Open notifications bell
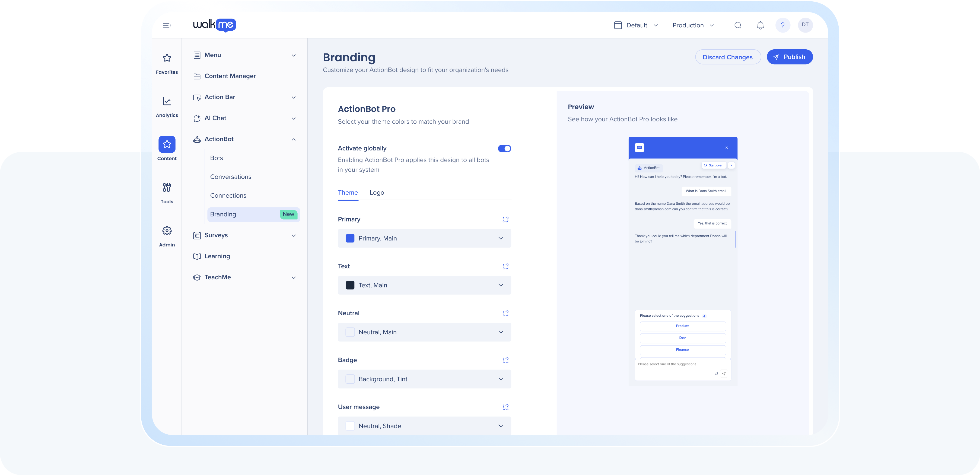The image size is (980, 475). coord(760,25)
